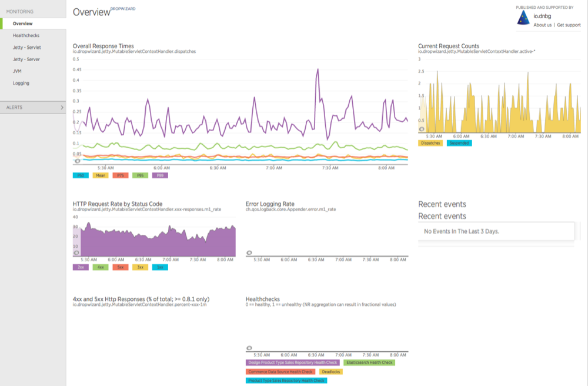Toggle the Dispatches legend swatch
The height and width of the screenshot is (386, 588).
[x=430, y=143]
